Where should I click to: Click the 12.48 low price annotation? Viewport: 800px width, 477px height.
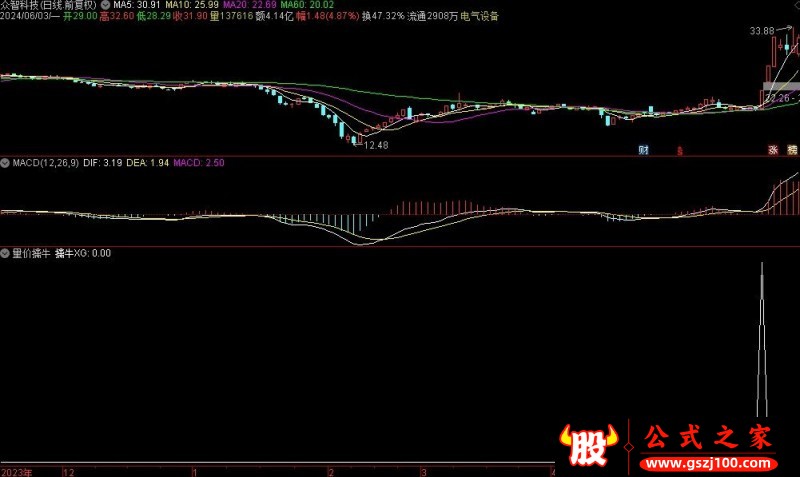coord(376,145)
